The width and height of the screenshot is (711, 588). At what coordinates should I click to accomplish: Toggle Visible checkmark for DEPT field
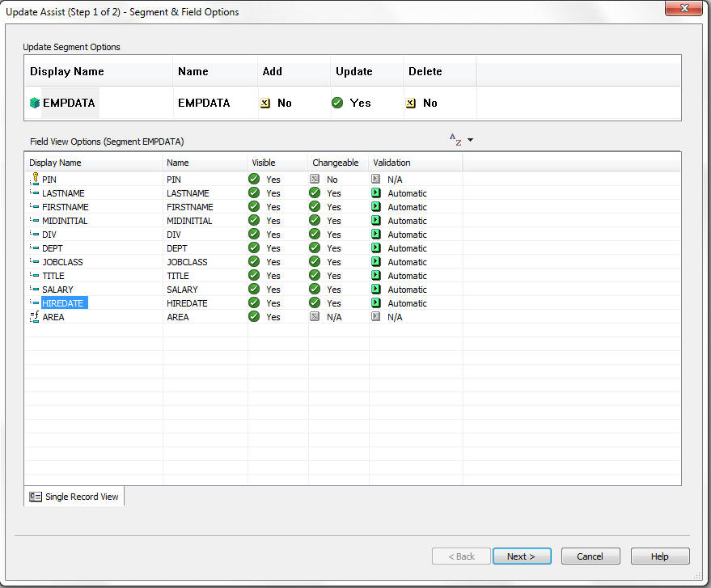click(x=254, y=248)
